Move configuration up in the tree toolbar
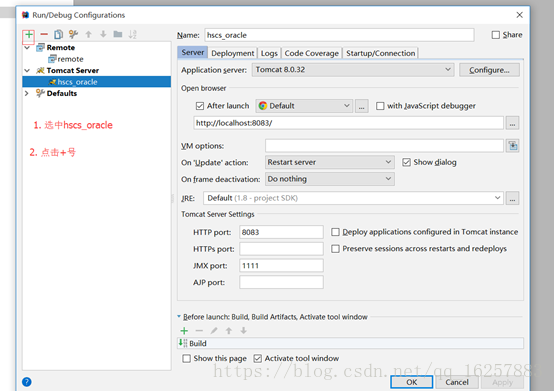 pyautogui.click(x=88, y=34)
